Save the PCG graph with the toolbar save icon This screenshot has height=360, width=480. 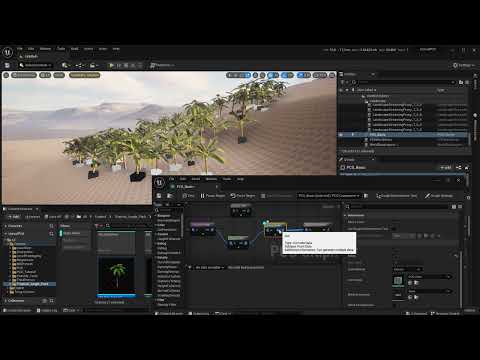pyautogui.click(x=159, y=196)
